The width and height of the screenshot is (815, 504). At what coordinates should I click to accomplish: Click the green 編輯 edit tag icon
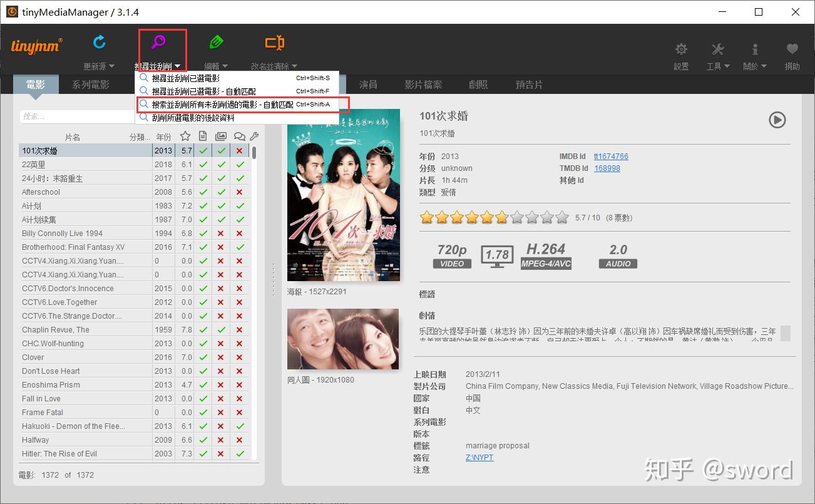(216, 43)
